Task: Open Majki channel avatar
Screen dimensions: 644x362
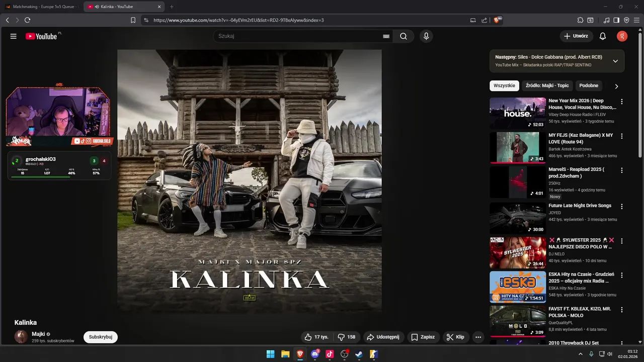Action: click(x=21, y=337)
